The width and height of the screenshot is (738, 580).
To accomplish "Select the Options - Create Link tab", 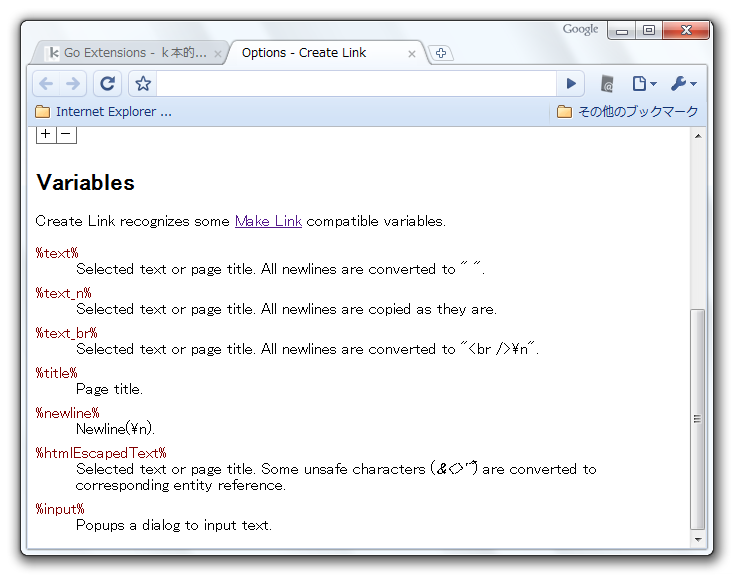I will [325, 53].
